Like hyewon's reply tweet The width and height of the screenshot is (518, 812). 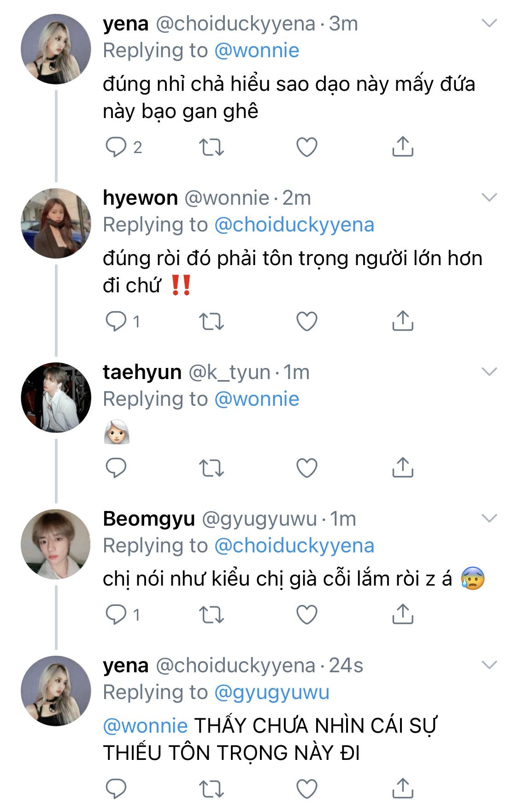[x=307, y=321]
